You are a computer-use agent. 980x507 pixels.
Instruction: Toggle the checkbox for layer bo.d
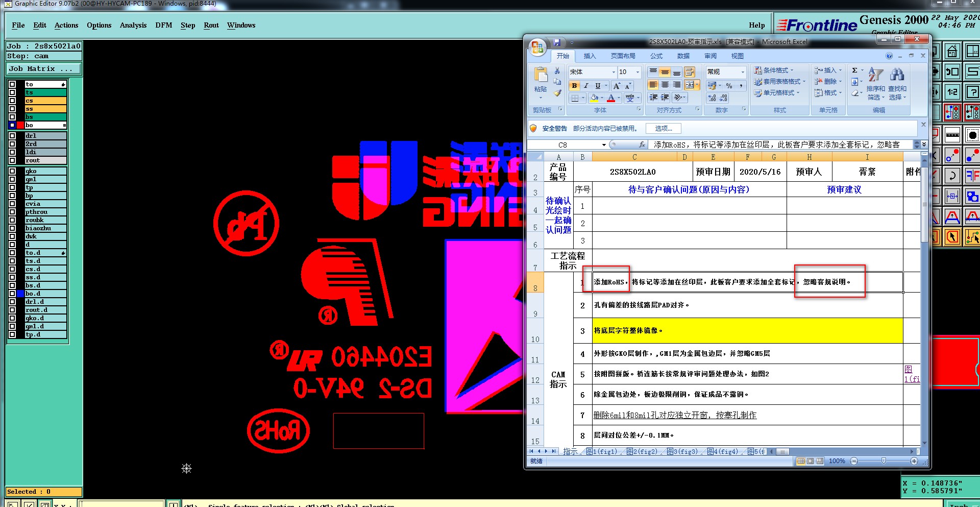coord(12,294)
